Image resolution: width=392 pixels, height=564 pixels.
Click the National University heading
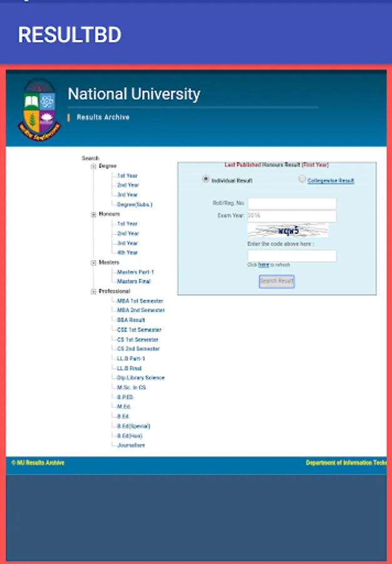pos(134,94)
